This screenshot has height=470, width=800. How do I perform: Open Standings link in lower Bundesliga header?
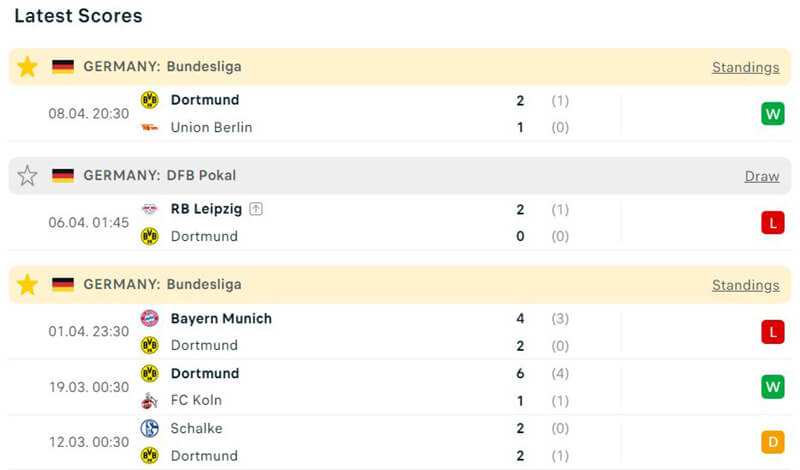745,285
